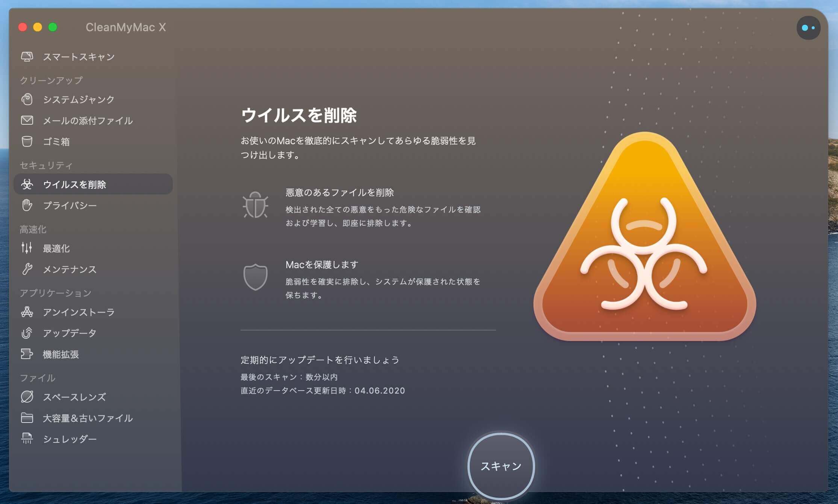Click the shield icon beside Macを保護します
Image resolution: width=838 pixels, height=504 pixels.
coord(255,277)
